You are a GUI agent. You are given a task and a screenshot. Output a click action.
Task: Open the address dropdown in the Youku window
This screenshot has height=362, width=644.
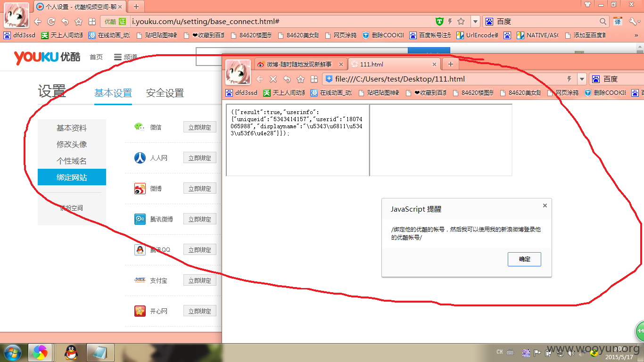[475, 22]
